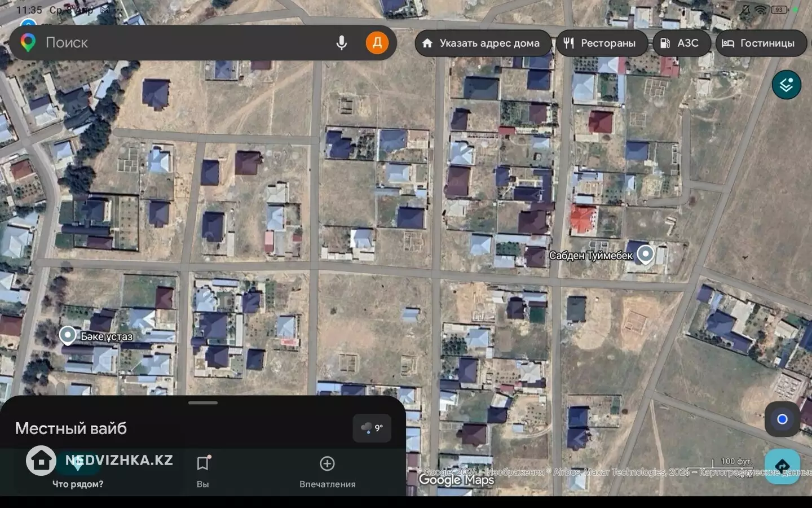Screen dimensions: 812x508
Task: Filter by Рестораны chip
Action: 601,43
